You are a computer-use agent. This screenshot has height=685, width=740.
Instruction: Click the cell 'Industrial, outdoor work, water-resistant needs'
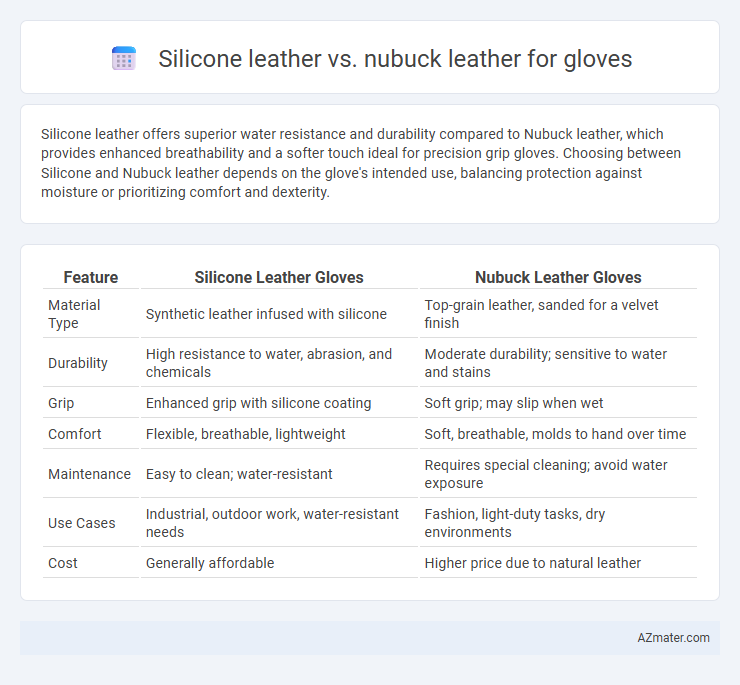[x=279, y=523]
